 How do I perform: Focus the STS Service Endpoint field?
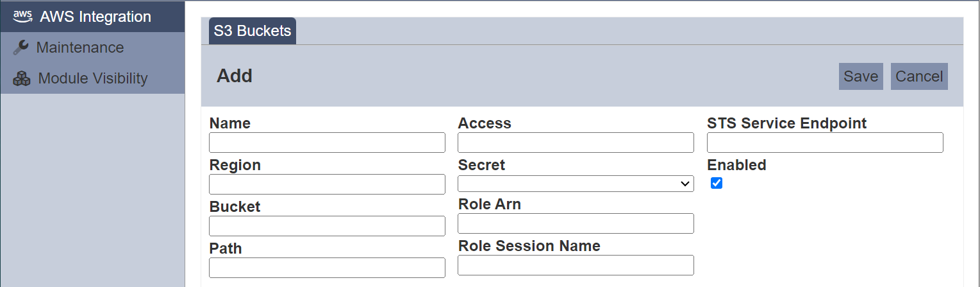825,143
